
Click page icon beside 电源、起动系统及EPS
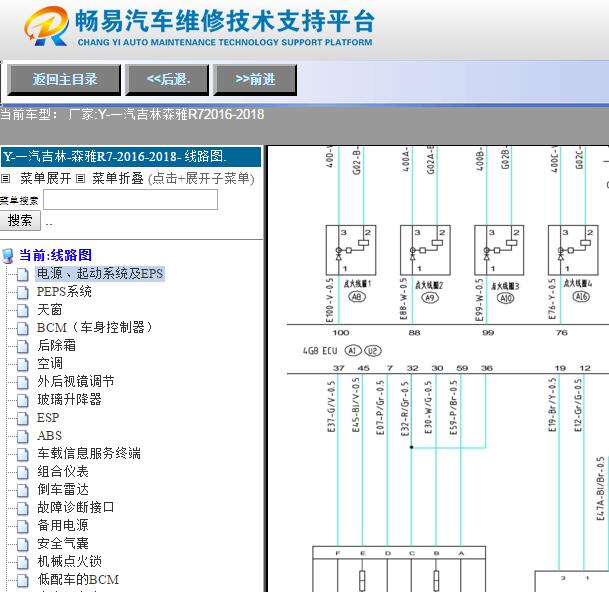click(23, 274)
